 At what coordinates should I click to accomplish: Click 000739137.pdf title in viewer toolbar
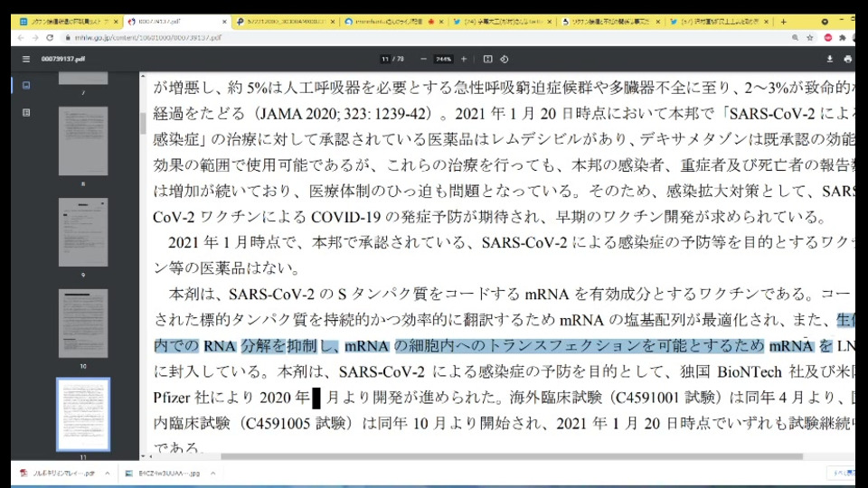pyautogui.click(x=63, y=59)
